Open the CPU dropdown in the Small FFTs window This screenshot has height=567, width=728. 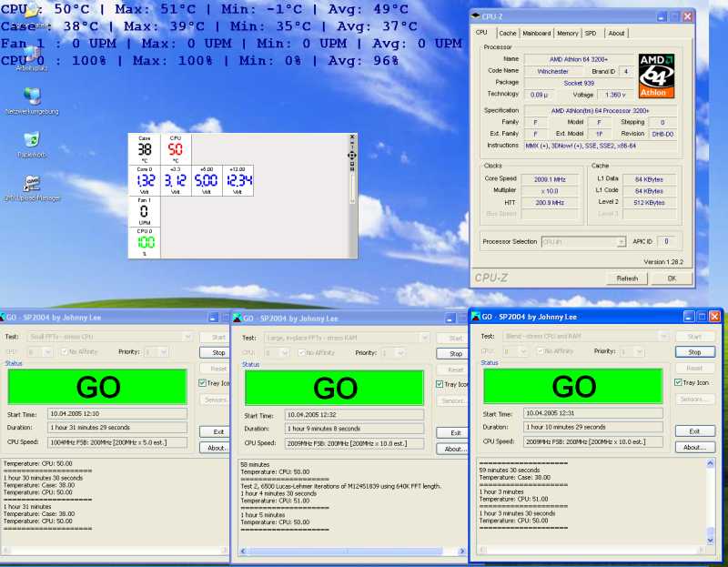tap(40, 352)
